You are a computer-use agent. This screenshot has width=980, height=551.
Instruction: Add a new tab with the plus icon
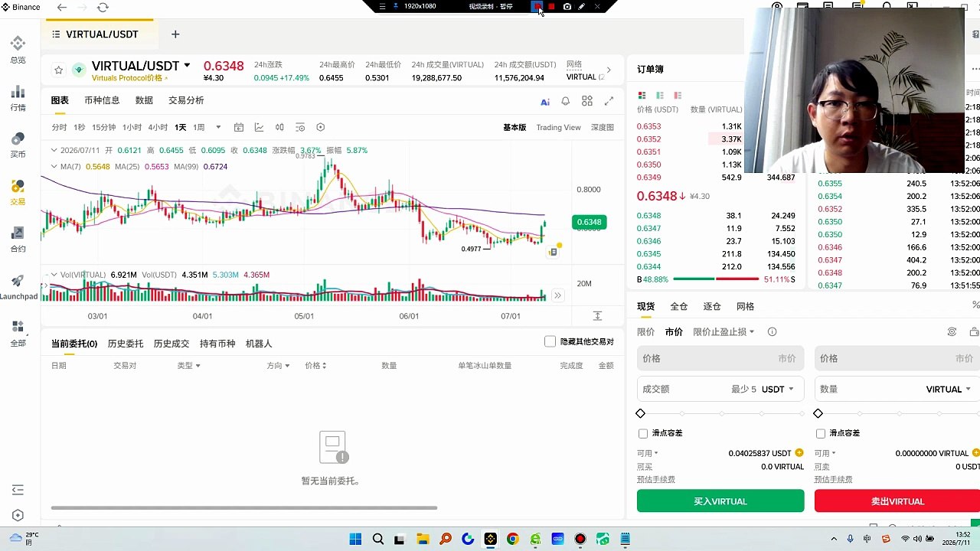(x=175, y=34)
